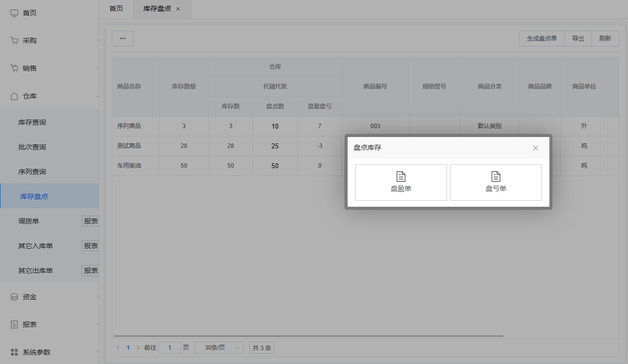Expand the 采购 menu chevron

coord(97,41)
